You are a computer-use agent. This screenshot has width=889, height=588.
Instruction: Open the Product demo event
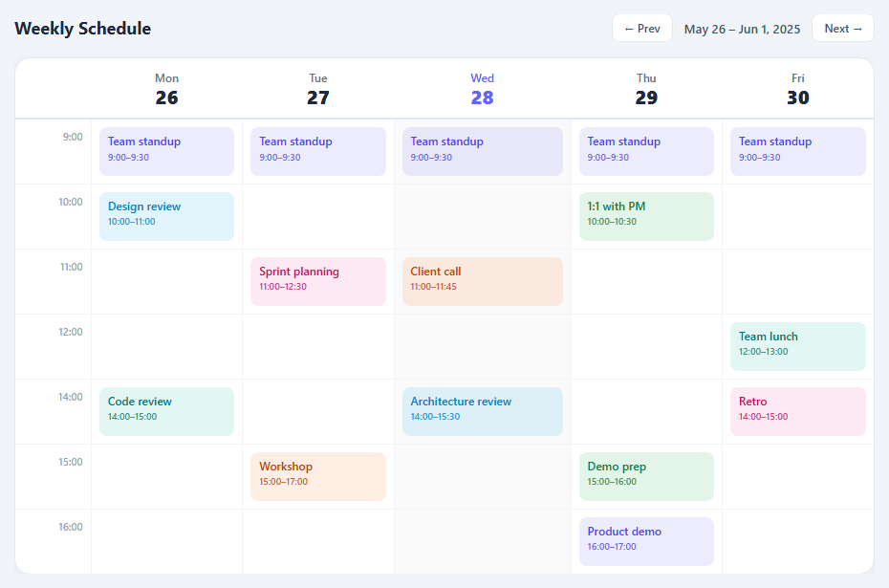click(x=646, y=541)
